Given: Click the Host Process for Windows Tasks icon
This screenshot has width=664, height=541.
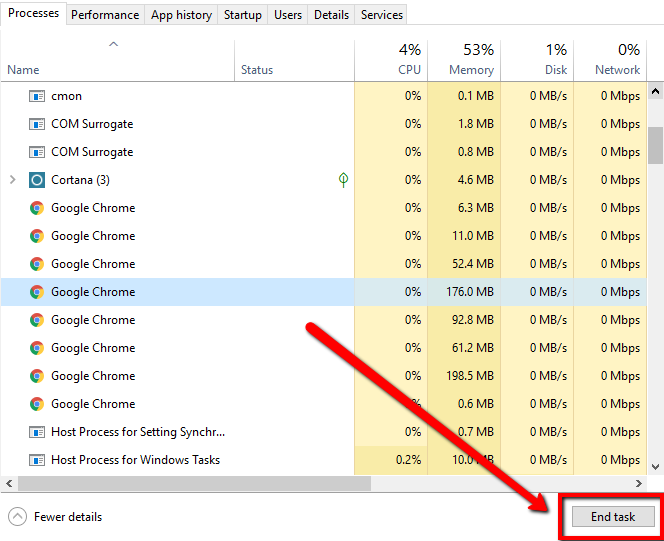Looking at the screenshot, I should pyautogui.click(x=37, y=460).
